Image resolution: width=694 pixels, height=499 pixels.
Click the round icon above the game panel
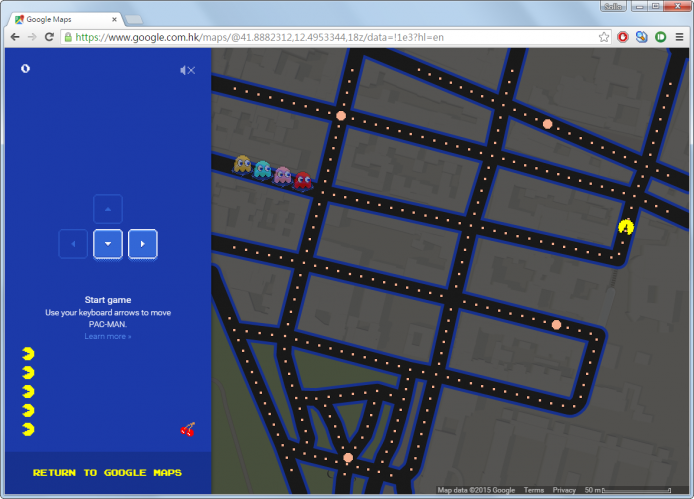tap(26, 68)
